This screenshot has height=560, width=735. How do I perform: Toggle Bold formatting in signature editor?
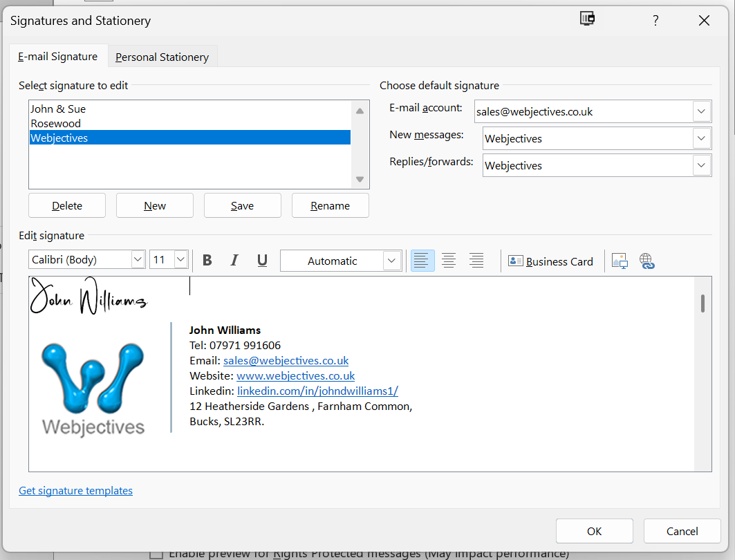coord(207,260)
